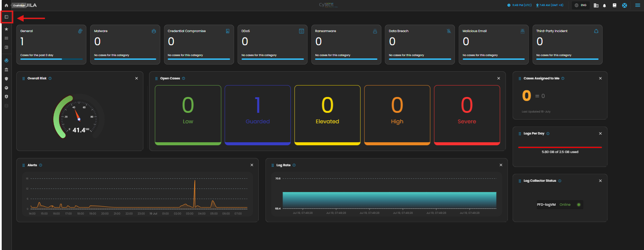Click the PFD-logVM collector name

[x=546, y=205]
